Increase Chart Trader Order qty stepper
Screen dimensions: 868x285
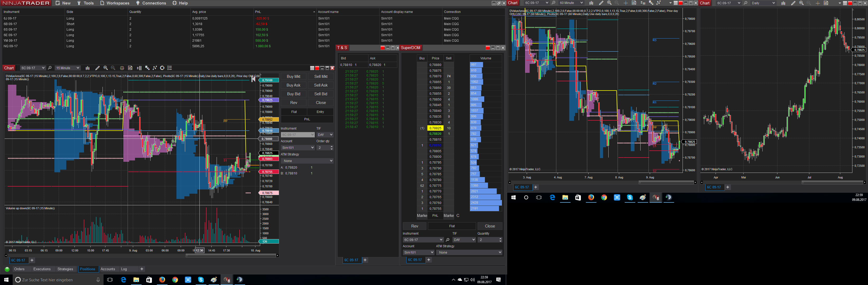click(332, 146)
